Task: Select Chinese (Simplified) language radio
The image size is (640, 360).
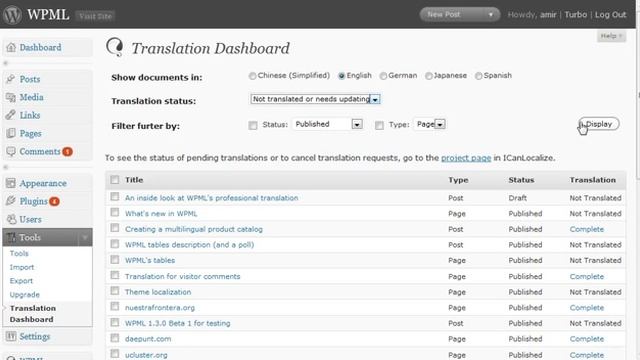Action: click(x=252, y=76)
